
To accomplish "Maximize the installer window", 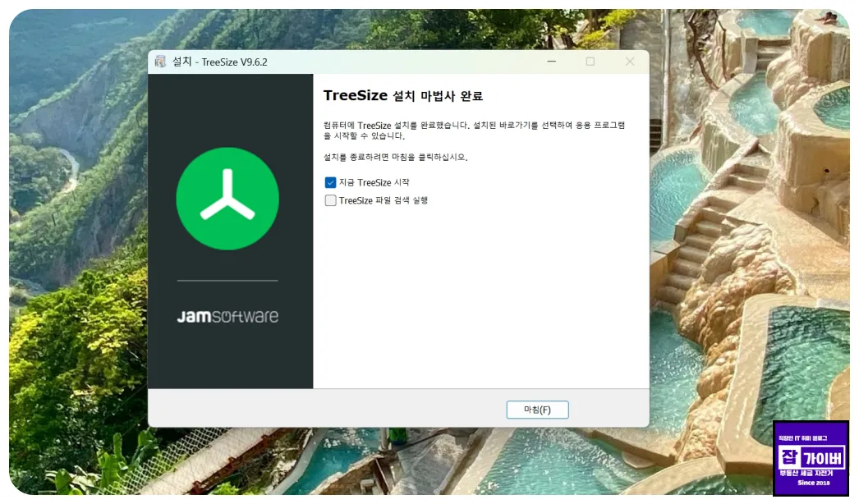I will (590, 61).
